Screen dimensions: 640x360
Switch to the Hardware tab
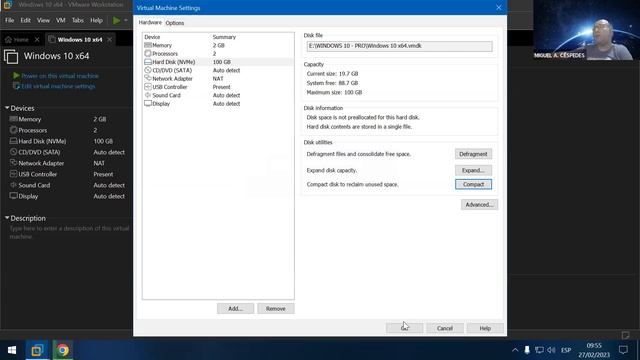150,22
